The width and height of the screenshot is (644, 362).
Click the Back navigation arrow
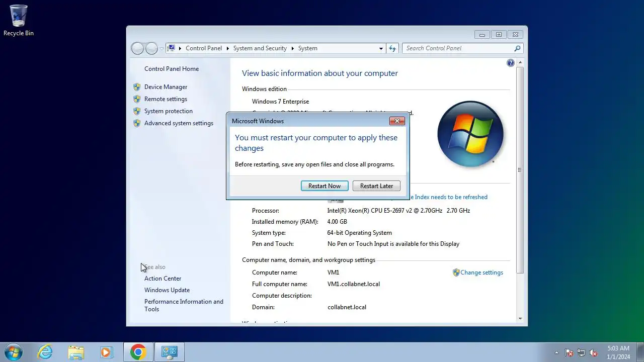(x=137, y=48)
